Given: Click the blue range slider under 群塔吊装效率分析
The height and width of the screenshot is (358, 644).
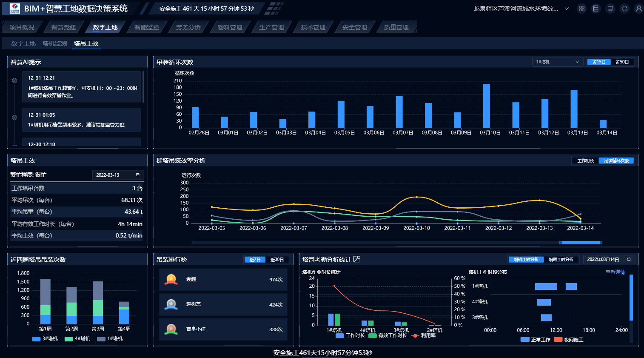Looking at the screenshot, I should [581, 243].
